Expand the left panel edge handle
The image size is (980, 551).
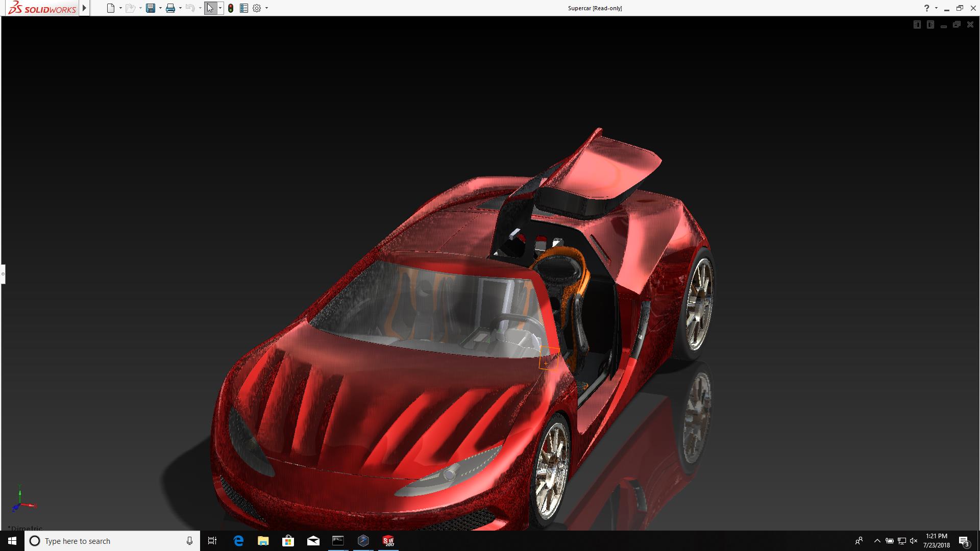(x=3, y=274)
